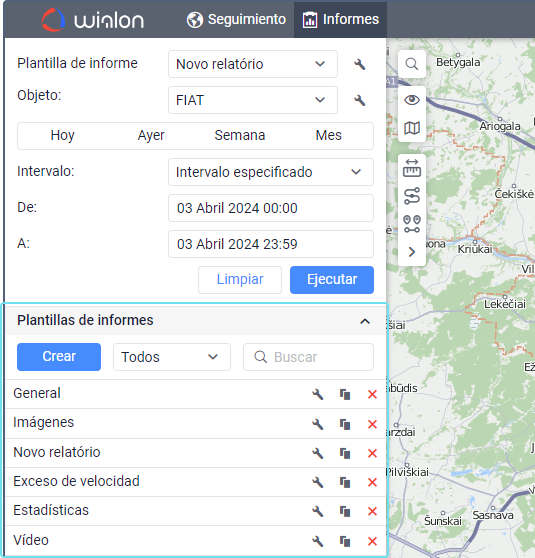Edit the selected report template with wrench
Screen dimensions: 535x558
pos(360,64)
